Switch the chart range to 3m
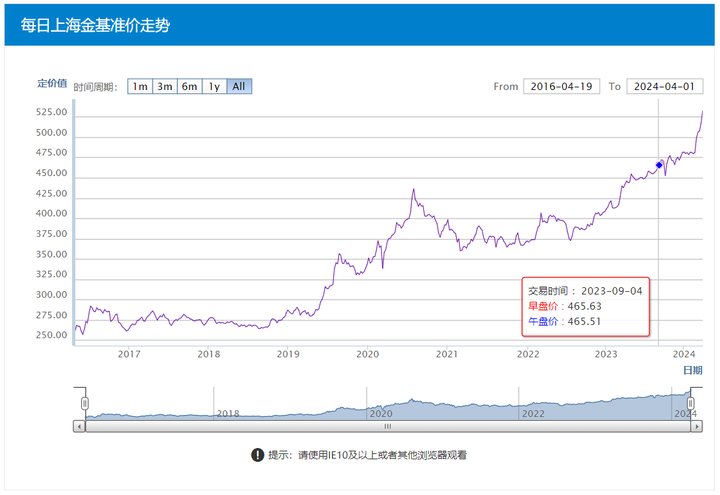 point(164,86)
